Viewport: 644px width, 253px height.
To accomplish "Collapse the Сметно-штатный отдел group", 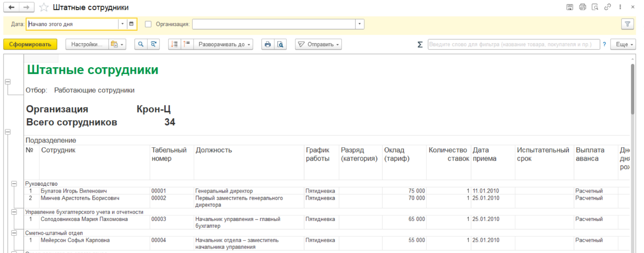I will pos(14,233).
